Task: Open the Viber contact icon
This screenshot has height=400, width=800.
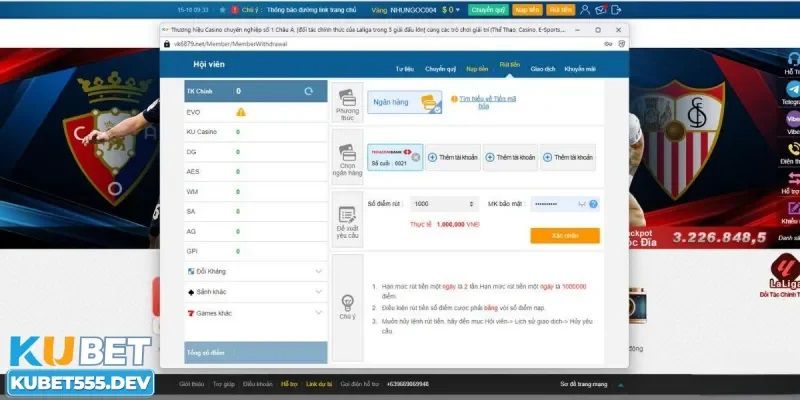Action: click(791, 119)
